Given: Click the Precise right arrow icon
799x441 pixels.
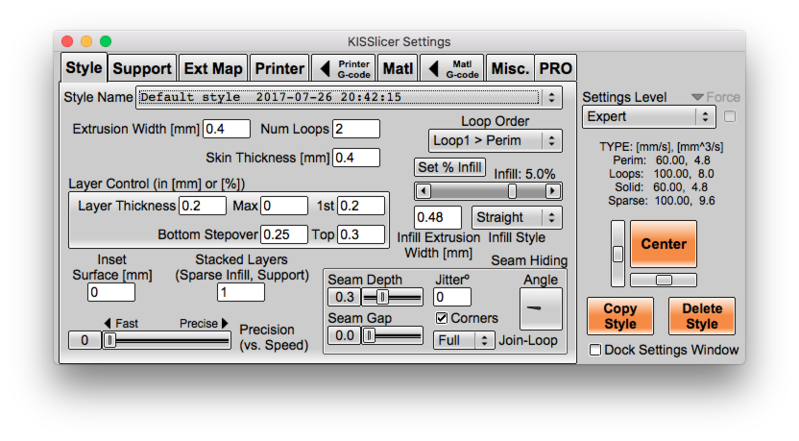Looking at the screenshot, I should 225,323.
